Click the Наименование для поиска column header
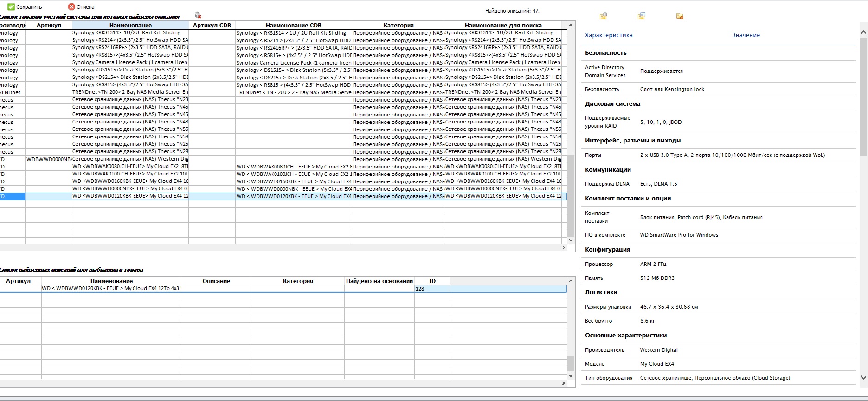This screenshot has height=401, width=868. tap(503, 26)
